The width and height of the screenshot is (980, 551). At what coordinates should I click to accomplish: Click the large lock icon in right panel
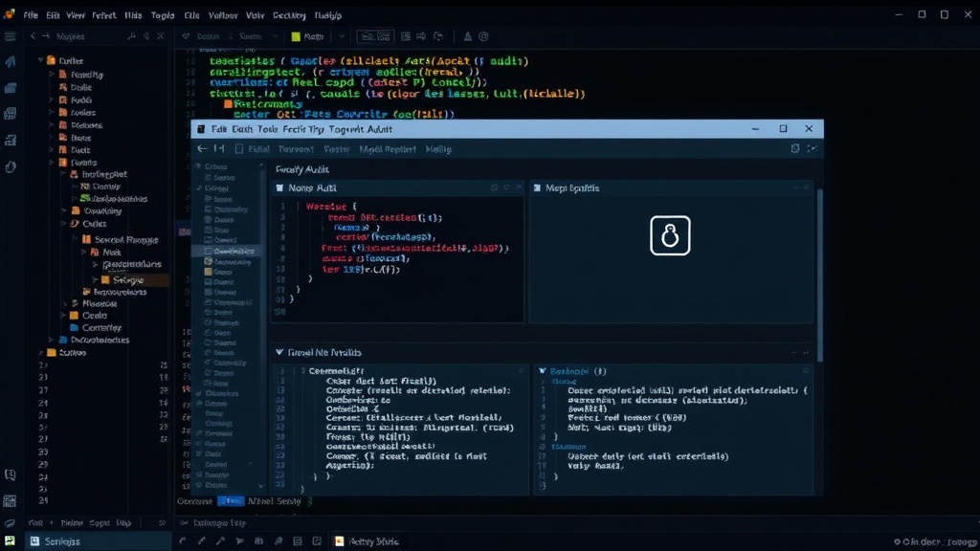pos(670,235)
